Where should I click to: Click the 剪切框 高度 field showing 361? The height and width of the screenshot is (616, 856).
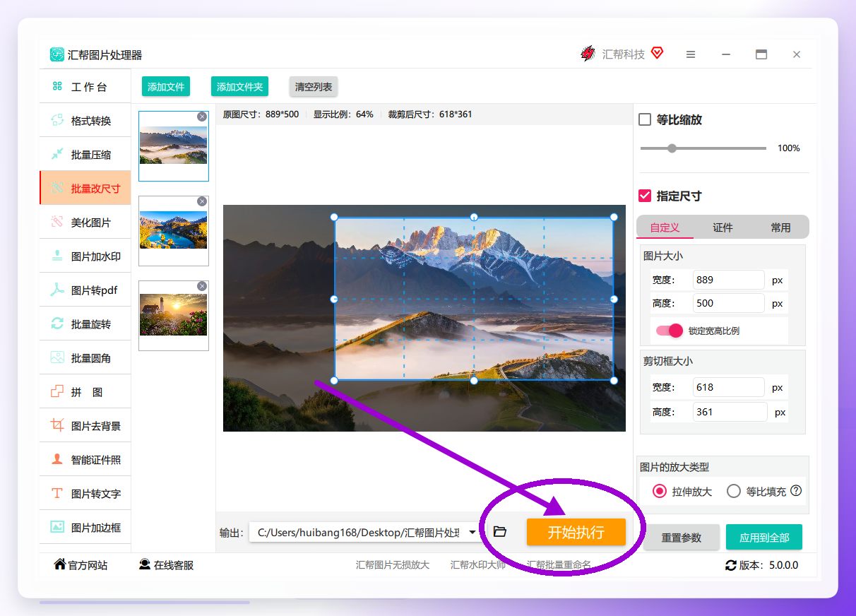730,412
